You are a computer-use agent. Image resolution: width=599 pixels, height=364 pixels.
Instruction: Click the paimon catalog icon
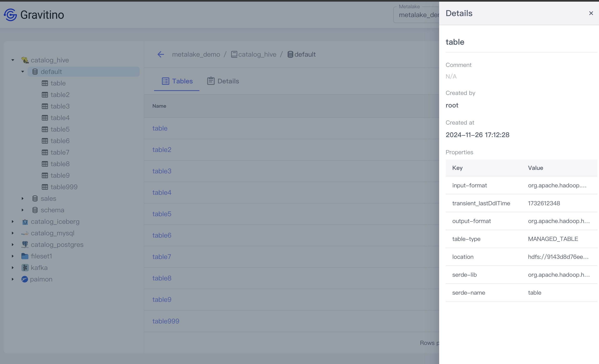pos(25,279)
